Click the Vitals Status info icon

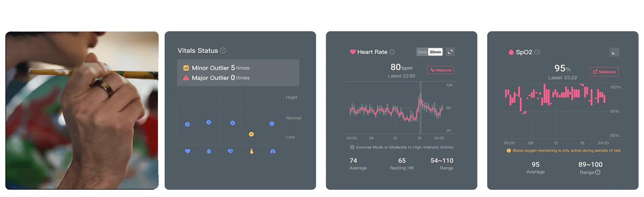point(223,50)
